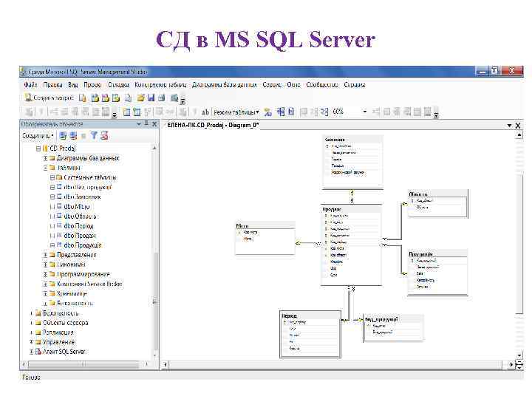
Task: Click the save all icon in the top toolbar
Action: pos(162,98)
